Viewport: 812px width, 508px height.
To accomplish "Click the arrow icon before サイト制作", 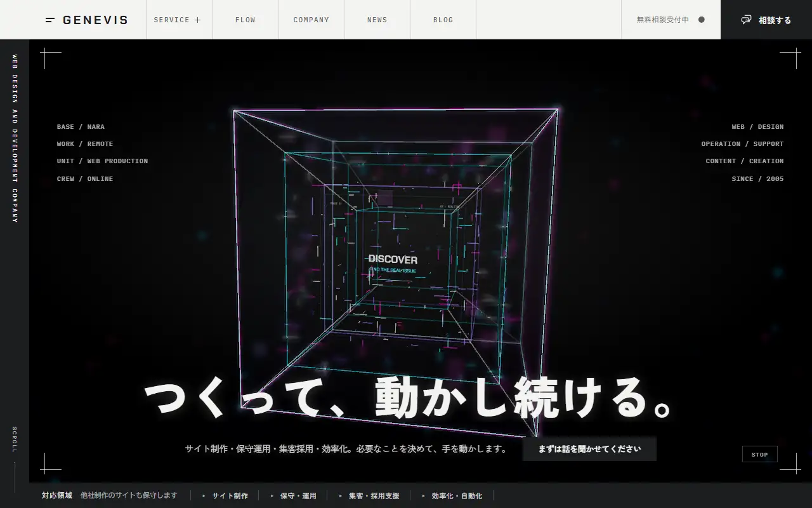I will (x=204, y=496).
